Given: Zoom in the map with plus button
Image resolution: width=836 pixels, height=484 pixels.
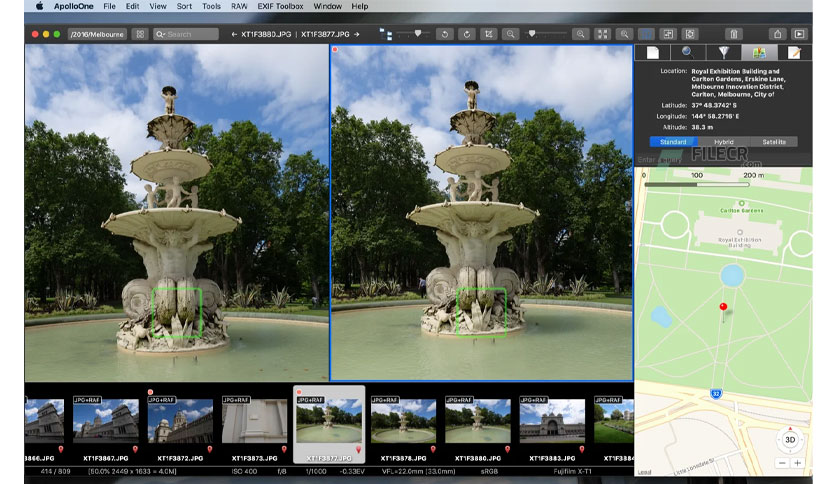Looking at the screenshot, I should click(797, 463).
